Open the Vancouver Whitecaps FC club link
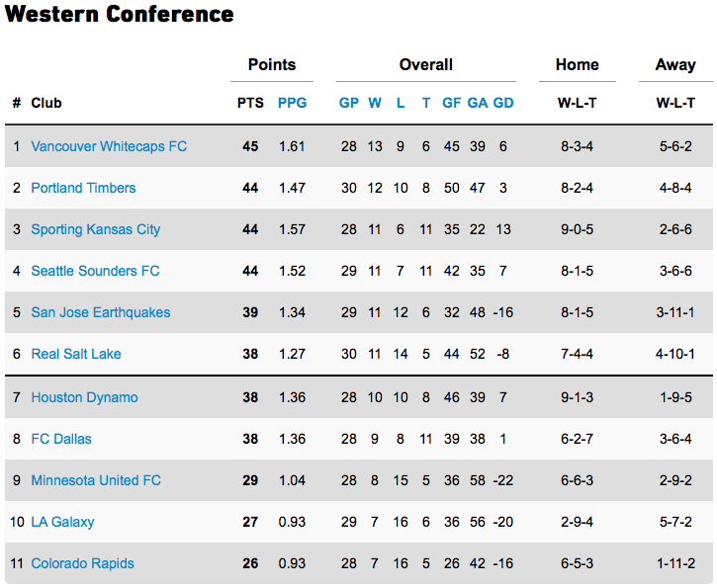Screen dimensions: 717x588 [109, 146]
